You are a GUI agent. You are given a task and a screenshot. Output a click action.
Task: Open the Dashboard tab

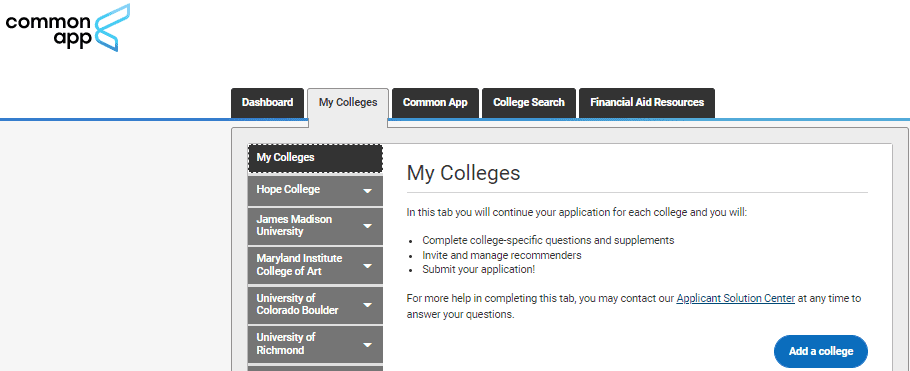(x=267, y=103)
